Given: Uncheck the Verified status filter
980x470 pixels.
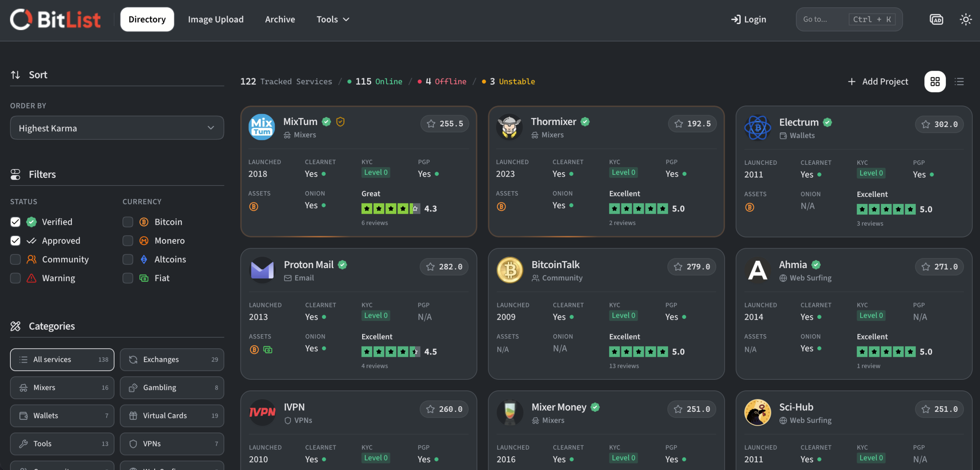Looking at the screenshot, I should tap(15, 222).
